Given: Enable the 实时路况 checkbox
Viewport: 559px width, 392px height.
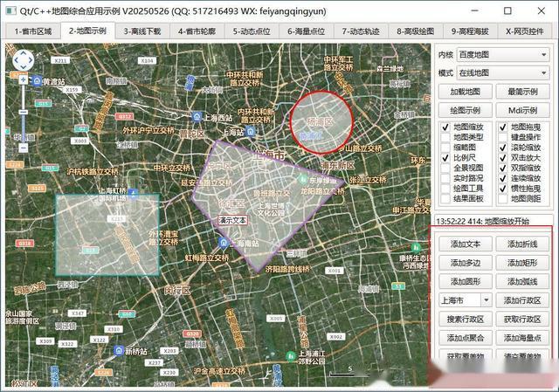Looking at the screenshot, I should pos(445,178).
